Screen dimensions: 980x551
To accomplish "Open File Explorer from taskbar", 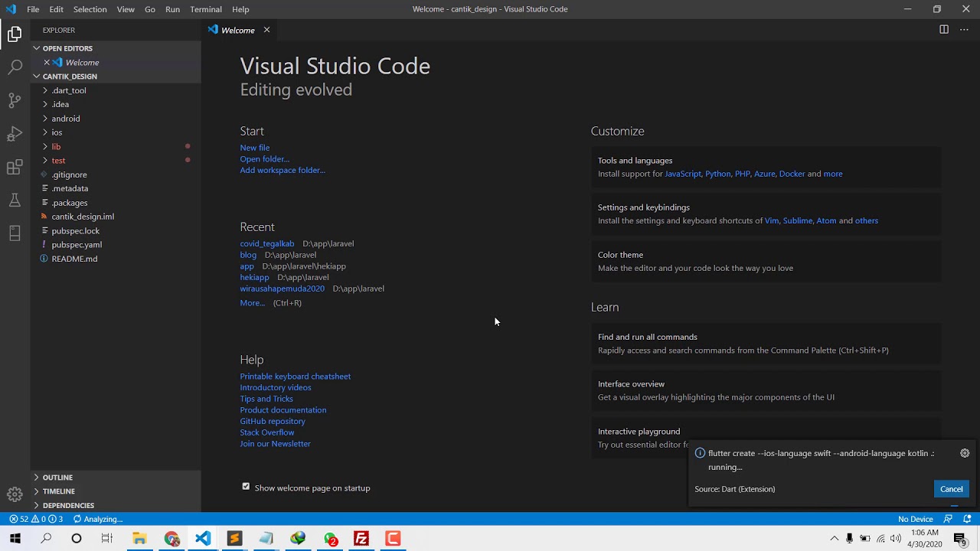I will click(x=139, y=539).
